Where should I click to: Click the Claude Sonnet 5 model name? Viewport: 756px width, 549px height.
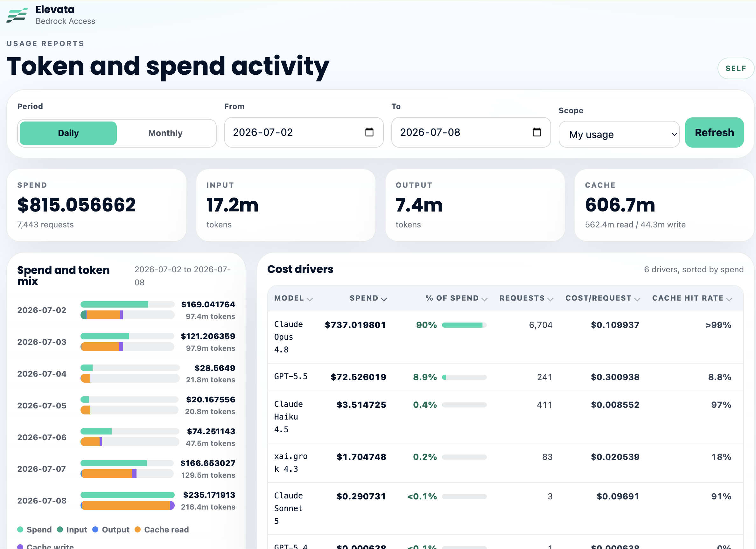(x=288, y=508)
